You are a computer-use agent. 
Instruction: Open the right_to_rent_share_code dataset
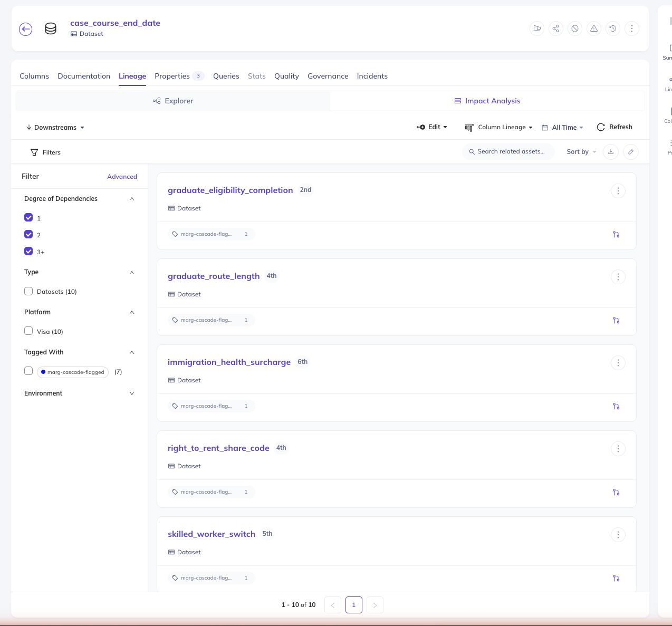tap(218, 448)
